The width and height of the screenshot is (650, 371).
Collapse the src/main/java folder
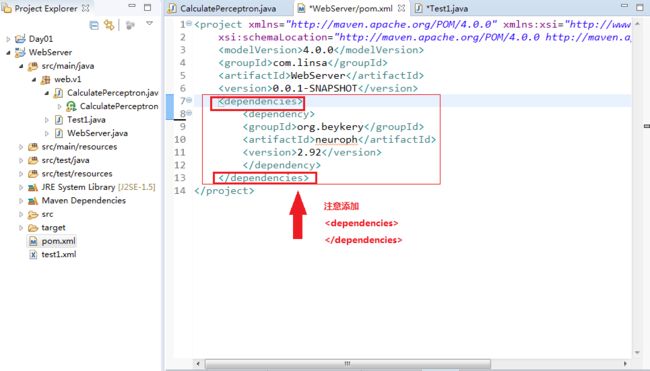click(x=21, y=66)
